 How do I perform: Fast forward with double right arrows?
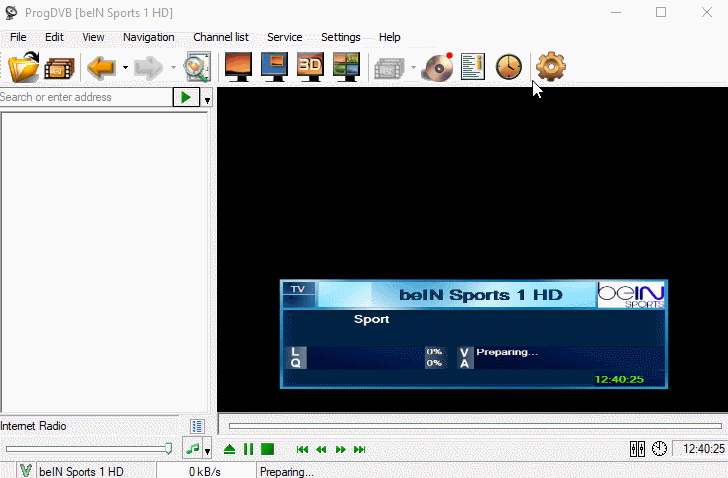(x=340, y=449)
